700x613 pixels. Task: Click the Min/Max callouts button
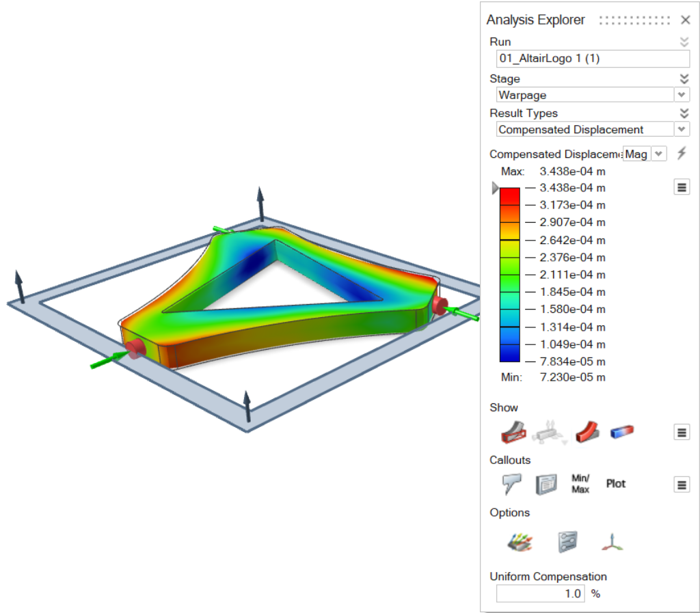[x=580, y=484]
